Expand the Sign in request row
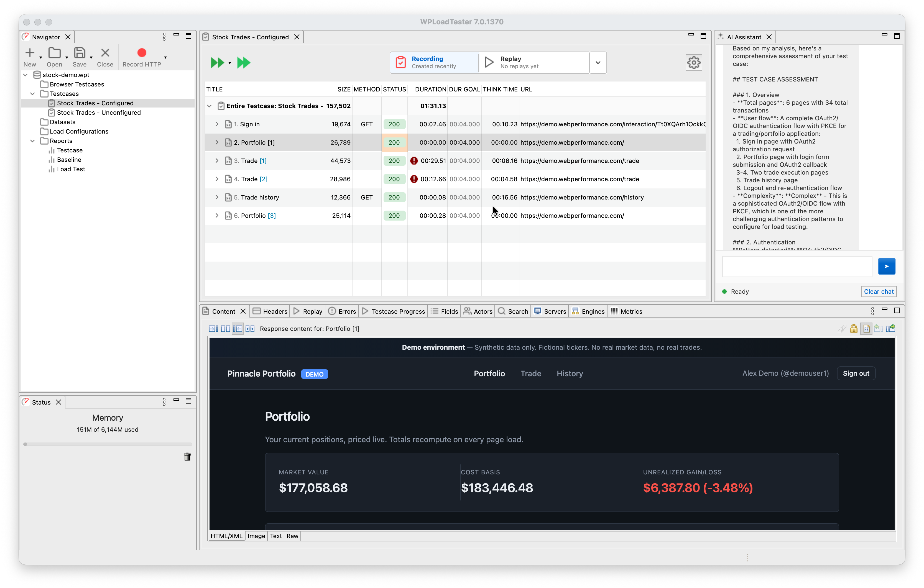The width and height of the screenshot is (924, 588). click(x=217, y=124)
